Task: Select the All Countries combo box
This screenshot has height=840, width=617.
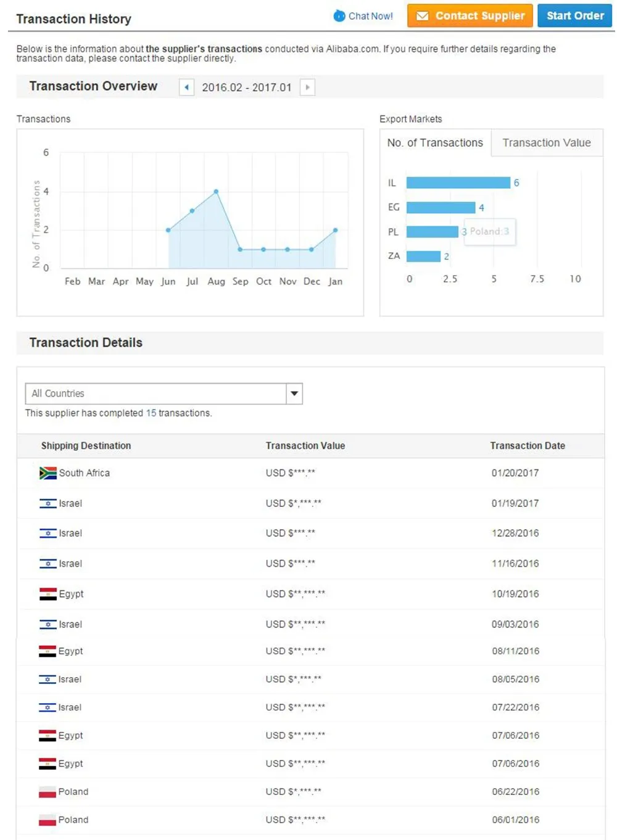Action: (155, 393)
